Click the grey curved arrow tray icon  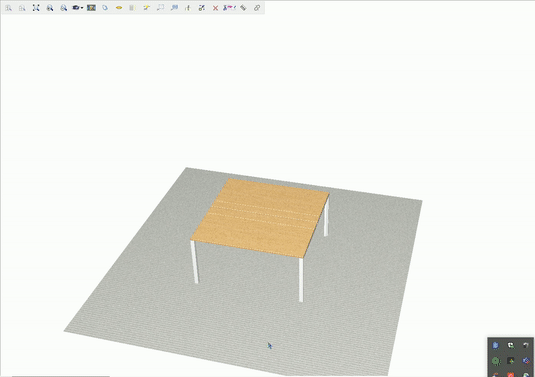tap(526, 346)
